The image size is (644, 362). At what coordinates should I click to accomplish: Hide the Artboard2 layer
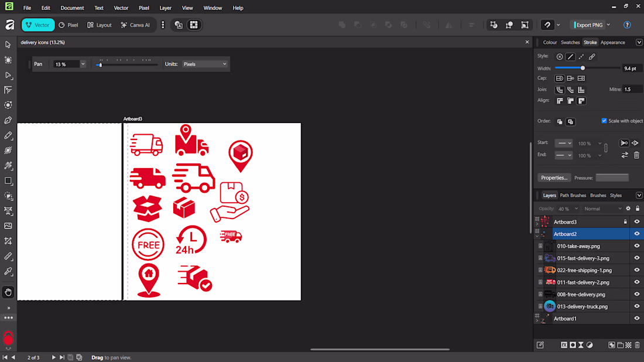click(x=636, y=234)
